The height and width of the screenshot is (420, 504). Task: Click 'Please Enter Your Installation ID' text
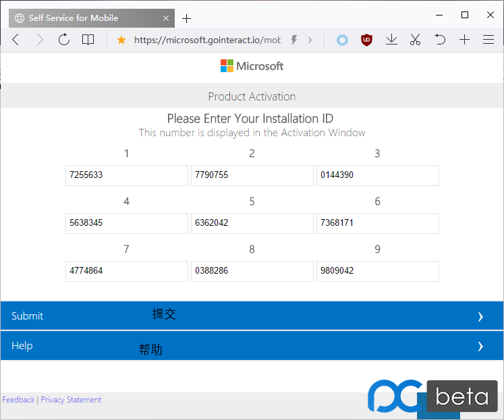(x=250, y=119)
